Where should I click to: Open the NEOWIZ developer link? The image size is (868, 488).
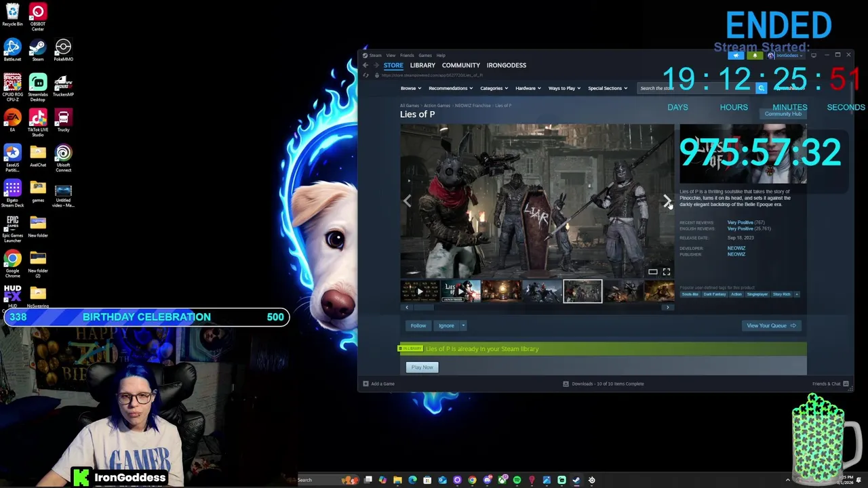736,248
